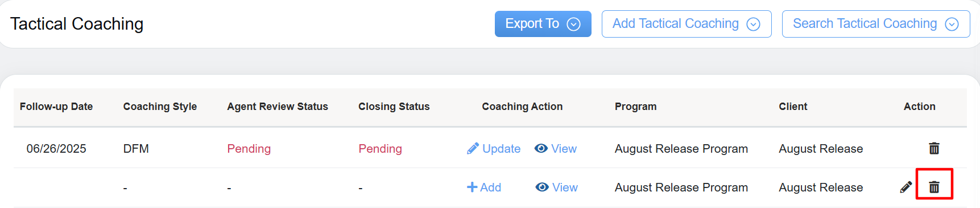980x208 pixels.
Task: Open the Export To dropdown
Action: tap(543, 24)
